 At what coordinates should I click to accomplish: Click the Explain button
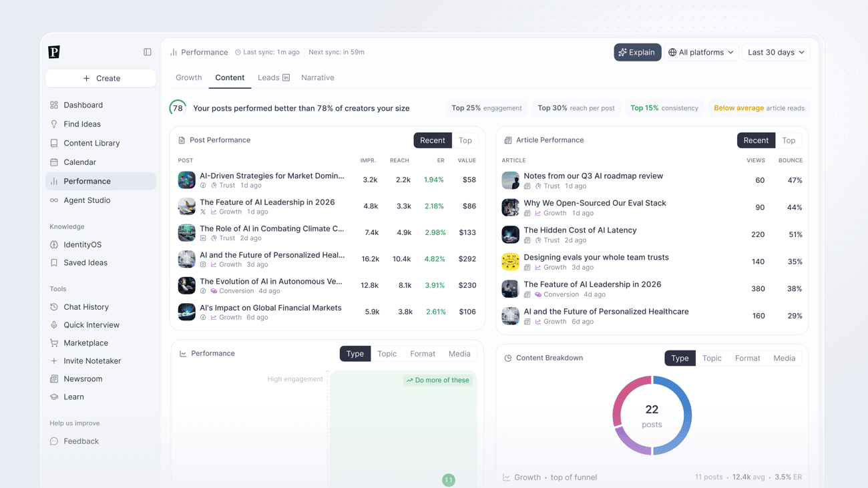click(638, 52)
